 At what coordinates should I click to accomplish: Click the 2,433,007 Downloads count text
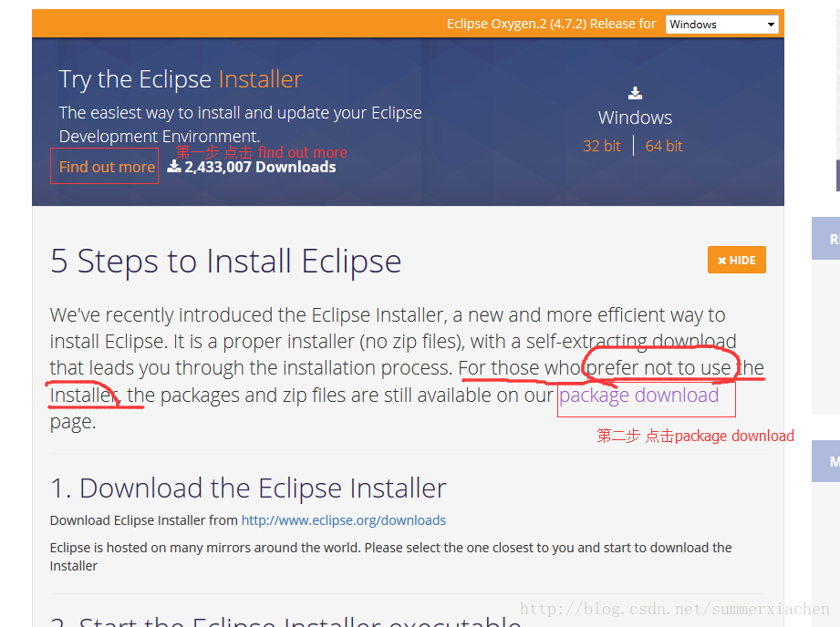click(x=260, y=167)
